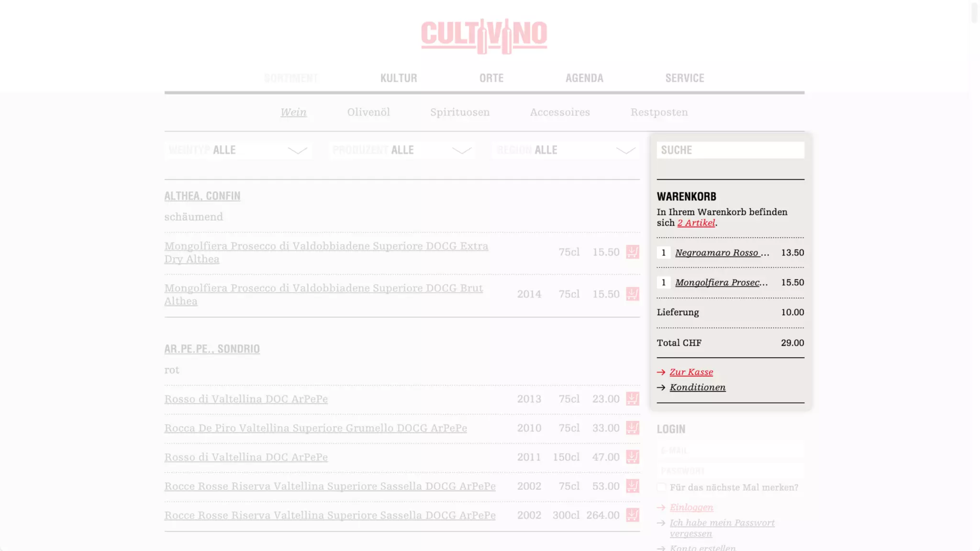
Task: Click the Suche search field
Action: 730,150
